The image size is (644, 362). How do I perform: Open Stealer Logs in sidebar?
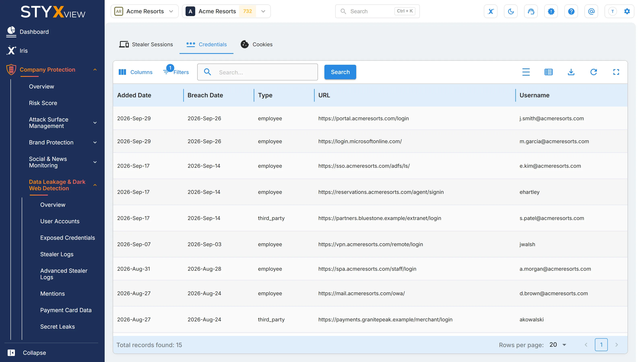tap(57, 254)
